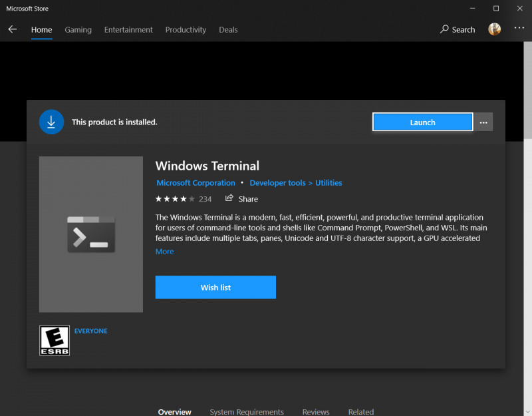
Task: Open the Entertainment tab
Action: point(128,30)
